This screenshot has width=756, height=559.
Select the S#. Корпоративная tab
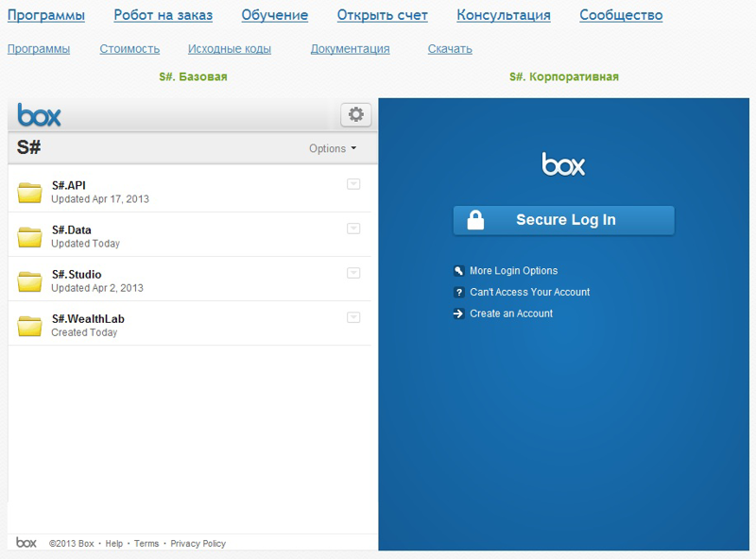point(564,76)
